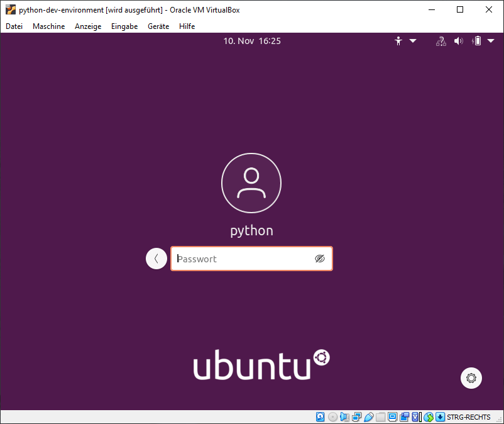504x424 pixels.
Task: Expand the accessibility dropdown arrow
Action: [x=413, y=41]
